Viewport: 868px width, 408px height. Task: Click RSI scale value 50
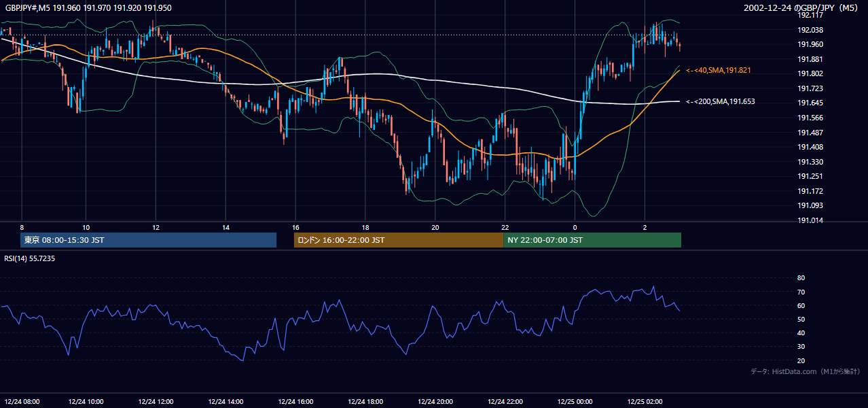point(801,319)
